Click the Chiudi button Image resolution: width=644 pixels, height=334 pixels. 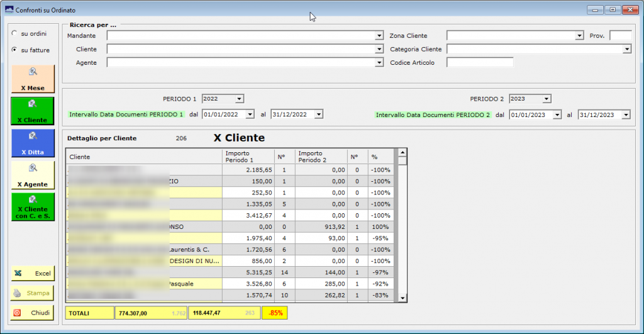click(33, 313)
